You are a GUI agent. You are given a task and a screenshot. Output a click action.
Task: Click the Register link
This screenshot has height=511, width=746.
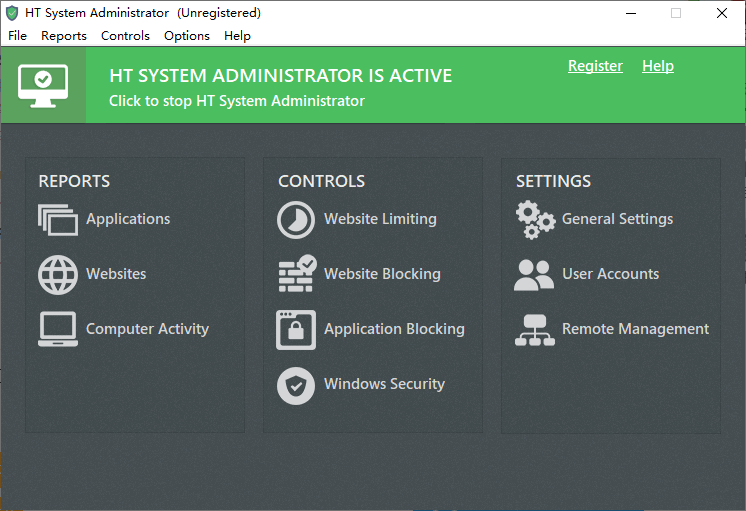pos(595,66)
